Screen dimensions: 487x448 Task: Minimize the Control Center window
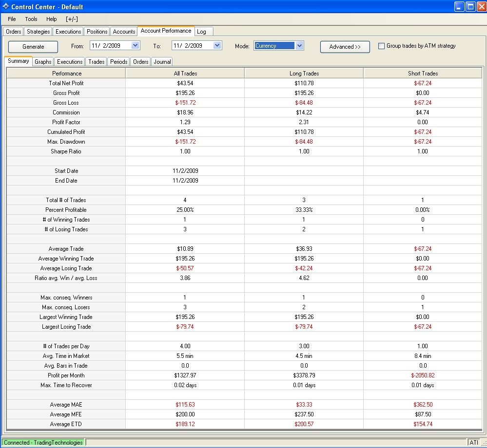[x=459, y=6]
